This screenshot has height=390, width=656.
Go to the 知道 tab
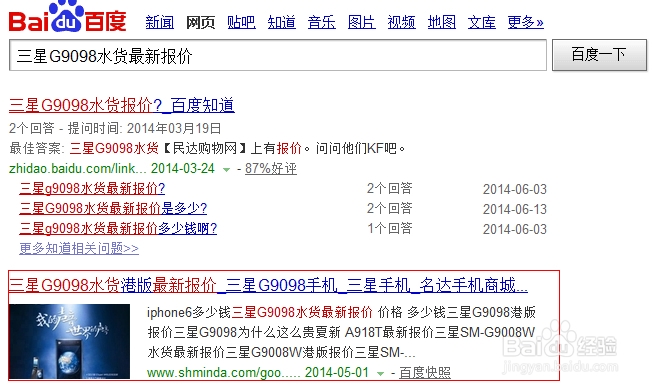(x=282, y=22)
